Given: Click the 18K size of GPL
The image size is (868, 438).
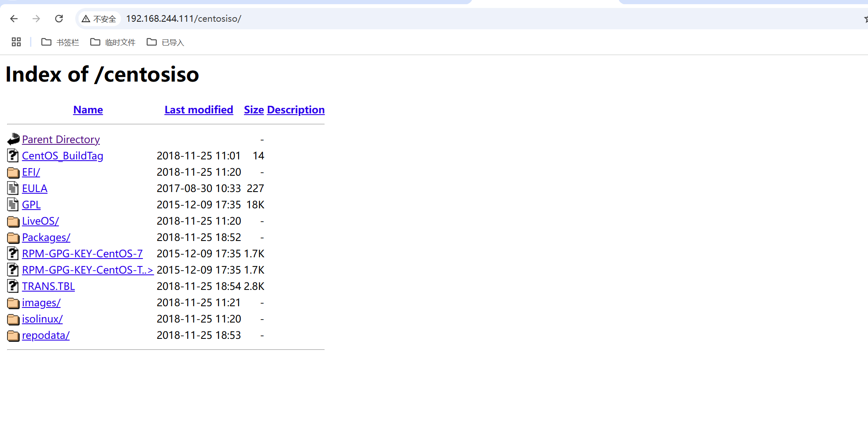Looking at the screenshot, I should tap(255, 205).
